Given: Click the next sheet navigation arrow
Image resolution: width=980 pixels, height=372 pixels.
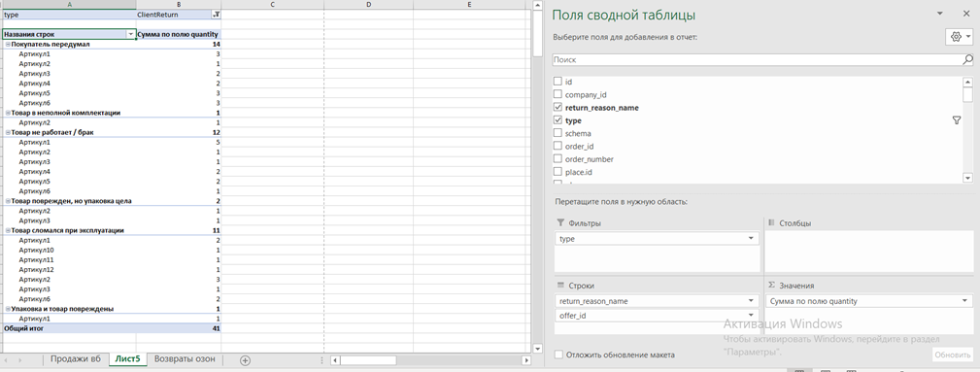Looking at the screenshot, I should [x=20, y=360].
